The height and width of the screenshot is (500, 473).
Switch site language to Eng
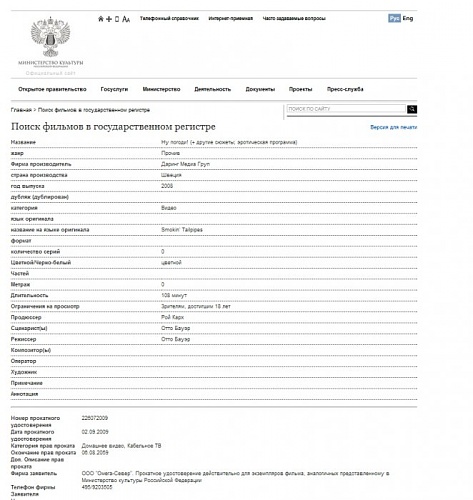coord(408,18)
